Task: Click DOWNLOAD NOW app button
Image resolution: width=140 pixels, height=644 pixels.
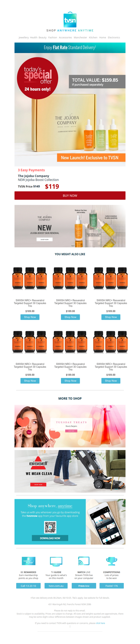Action: coord(50,538)
